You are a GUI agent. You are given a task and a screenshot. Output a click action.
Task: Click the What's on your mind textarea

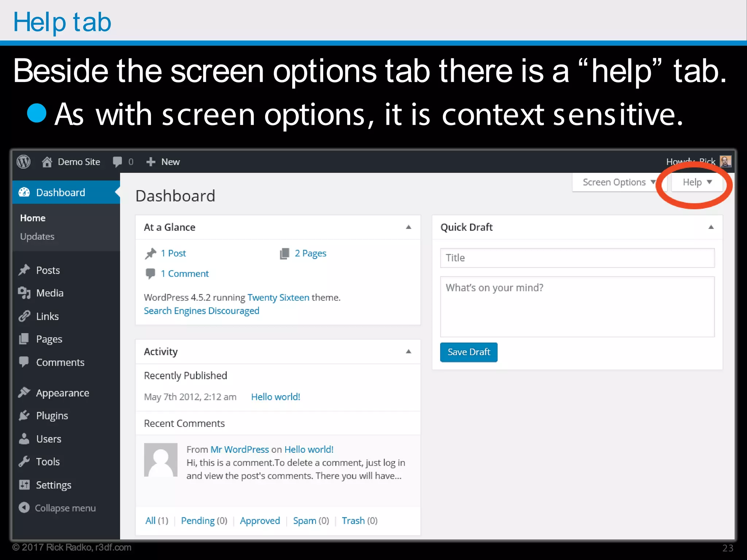click(x=577, y=307)
